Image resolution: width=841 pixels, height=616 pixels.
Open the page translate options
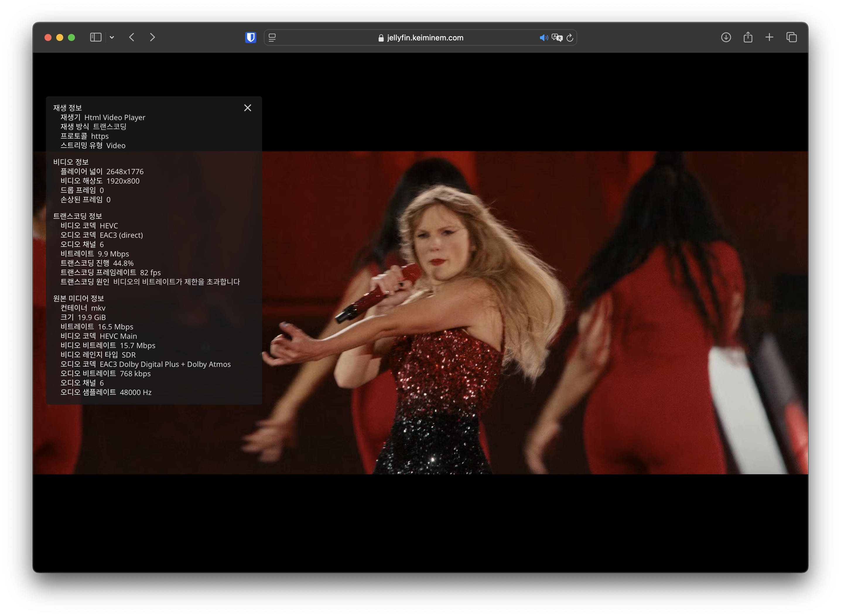[x=557, y=38]
